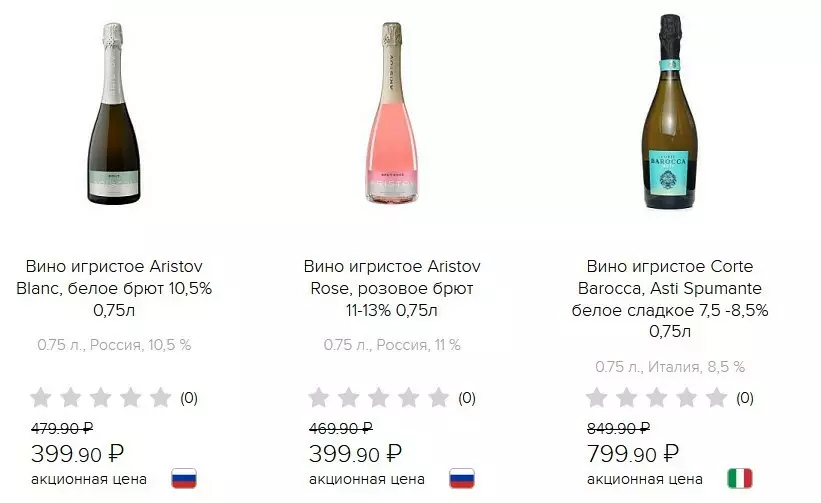Open the Aristov Rose розовое брют product title

392,288
